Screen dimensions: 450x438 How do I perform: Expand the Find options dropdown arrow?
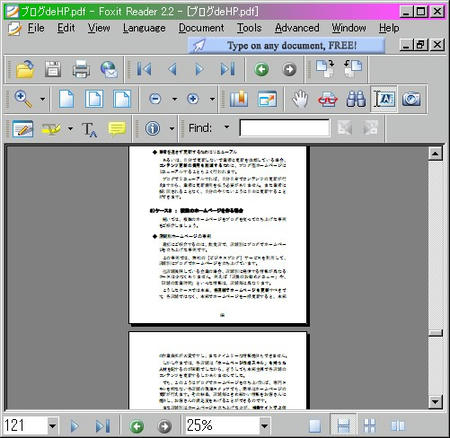pyautogui.click(x=227, y=127)
